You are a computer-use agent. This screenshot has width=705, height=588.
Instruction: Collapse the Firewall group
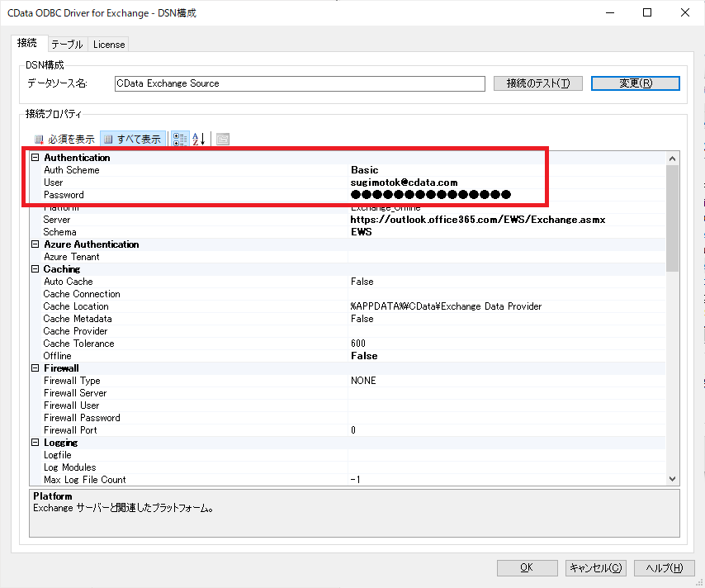[x=35, y=368]
